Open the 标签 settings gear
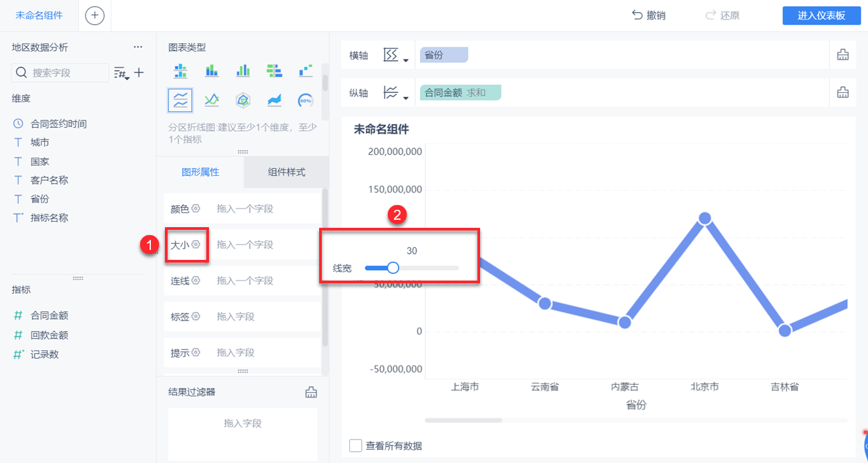This screenshot has height=463, width=868. coord(196,317)
